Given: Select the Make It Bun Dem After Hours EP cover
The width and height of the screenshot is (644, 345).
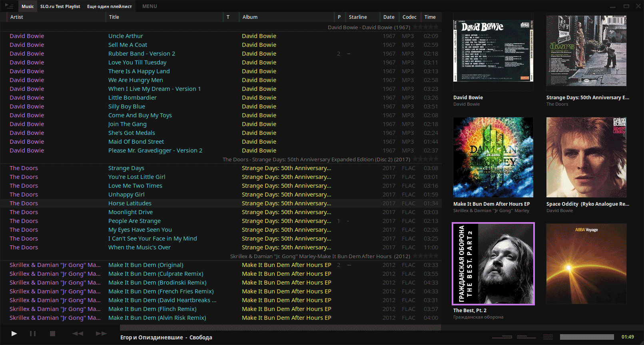Looking at the screenshot, I should coord(493,157).
